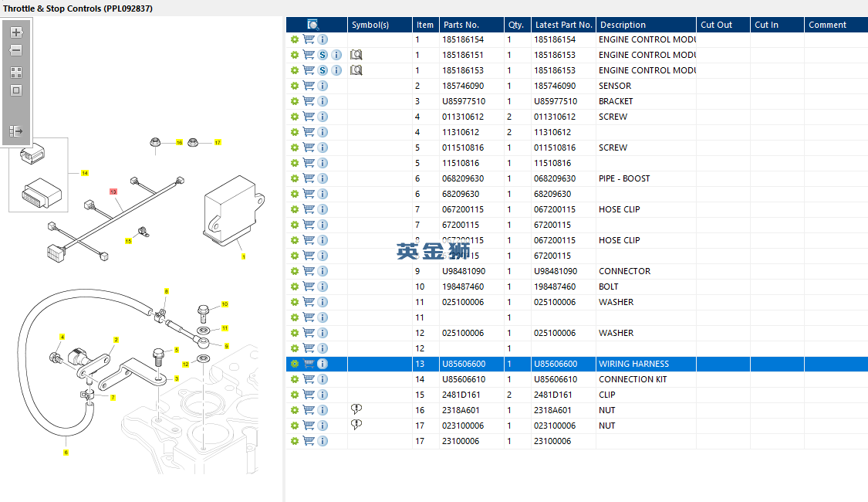Viewport: 868px width, 502px height.
Task: Click the connector kit thumbnail inset box
Action: pos(39,175)
